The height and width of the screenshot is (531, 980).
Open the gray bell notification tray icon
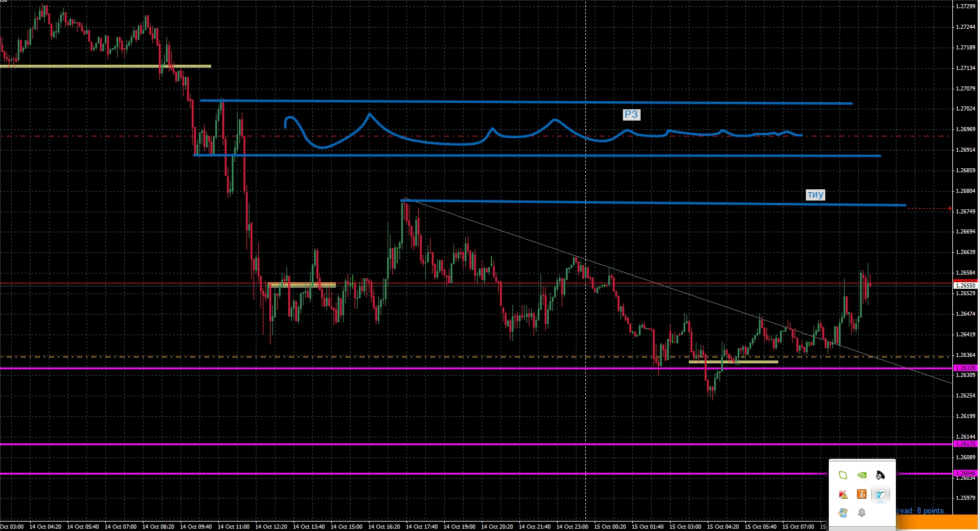coord(862,513)
